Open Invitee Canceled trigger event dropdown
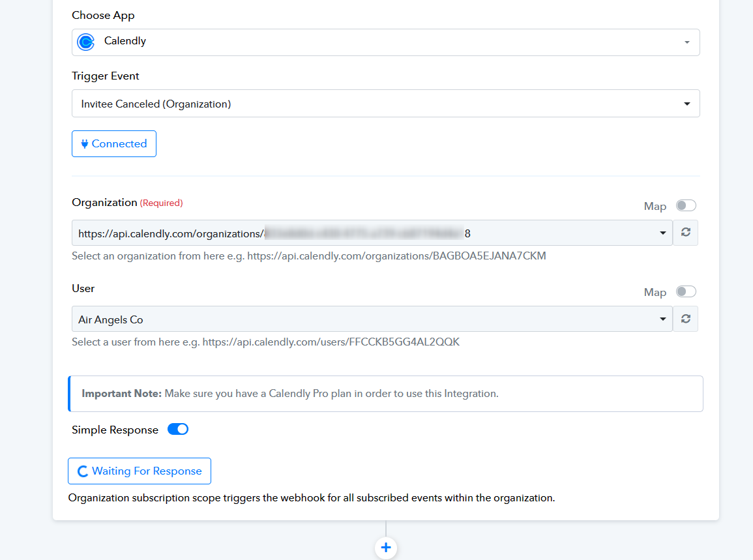 pyautogui.click(x=385, y=104)
